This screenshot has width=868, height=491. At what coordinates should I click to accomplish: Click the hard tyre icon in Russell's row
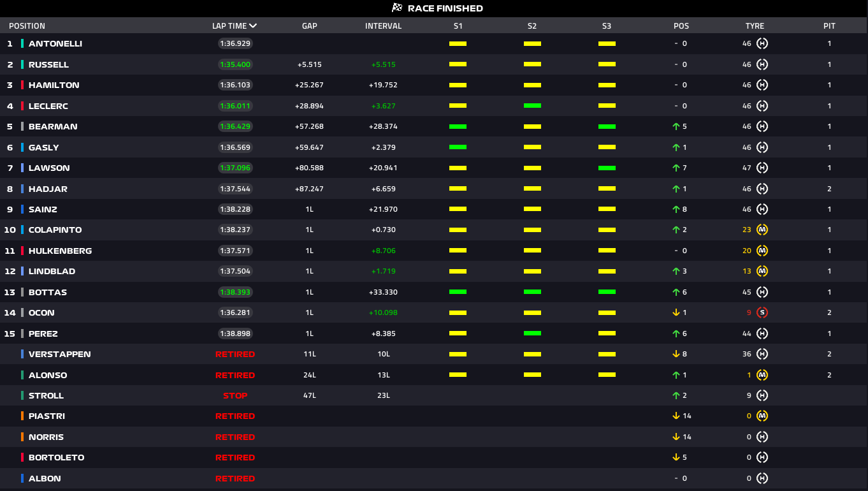(762, 64)
